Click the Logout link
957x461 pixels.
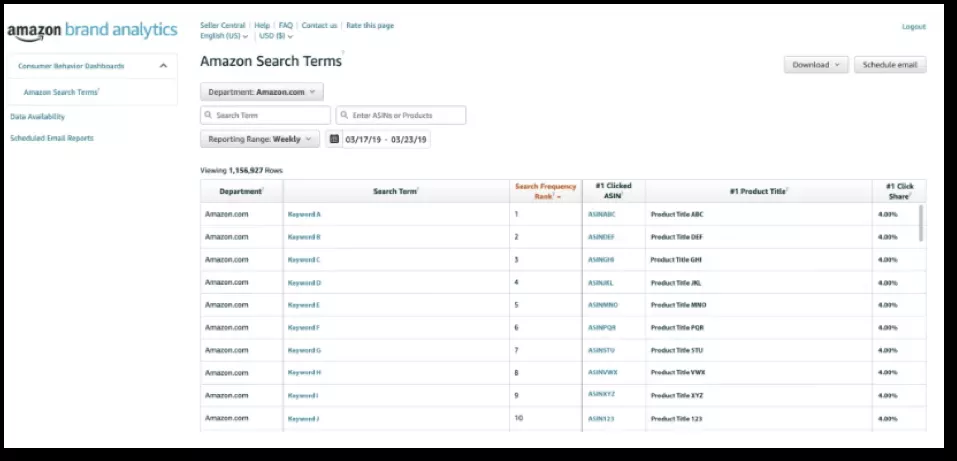(x=914, y=27)
